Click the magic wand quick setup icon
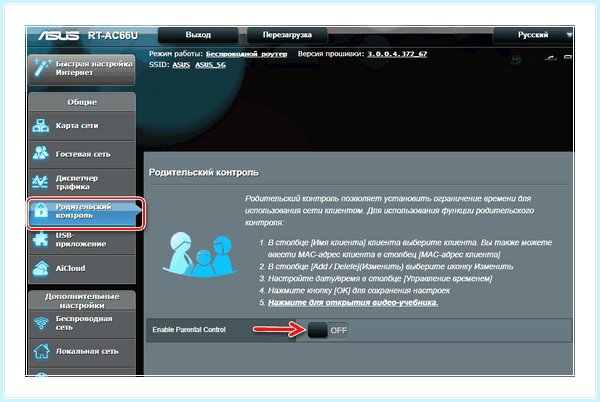600x402 pixels. [41, 67]
